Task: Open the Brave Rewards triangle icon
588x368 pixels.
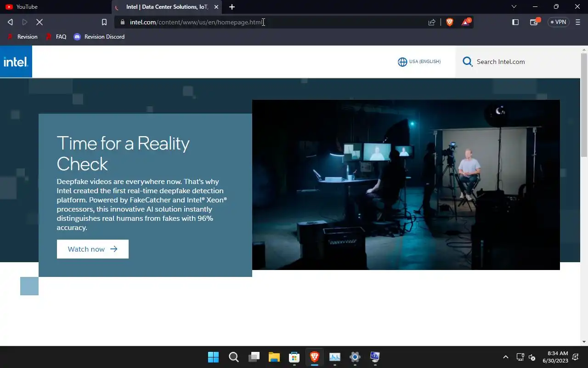Action: (x=466, y=22)
